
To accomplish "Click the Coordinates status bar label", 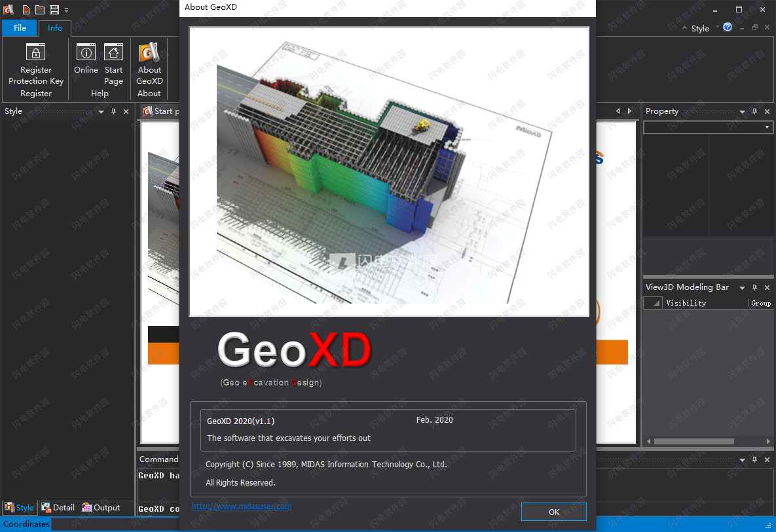I will point(26,523).
